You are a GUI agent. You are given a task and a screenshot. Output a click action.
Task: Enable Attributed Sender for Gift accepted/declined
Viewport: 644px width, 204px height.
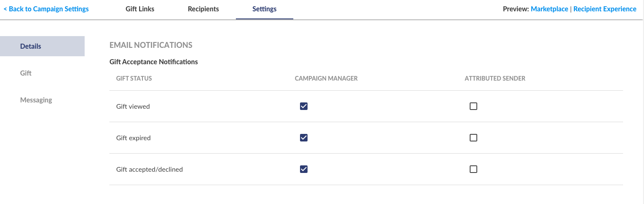(473, 169)
